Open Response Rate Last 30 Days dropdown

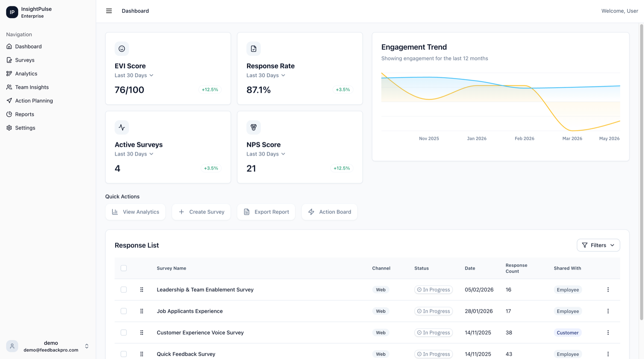(266, 75)
